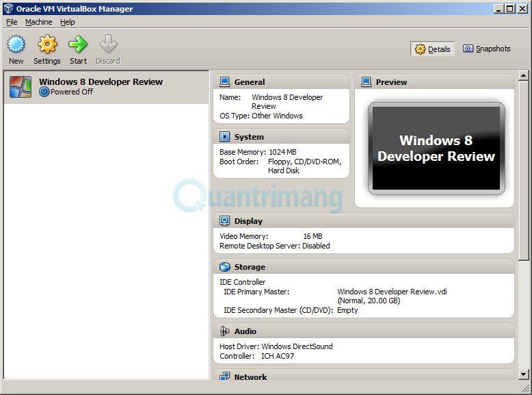The width and height of the screenshot is (532, 395).
Task: Click the Discard toolbar icon
Action: [x=108, y=44]
